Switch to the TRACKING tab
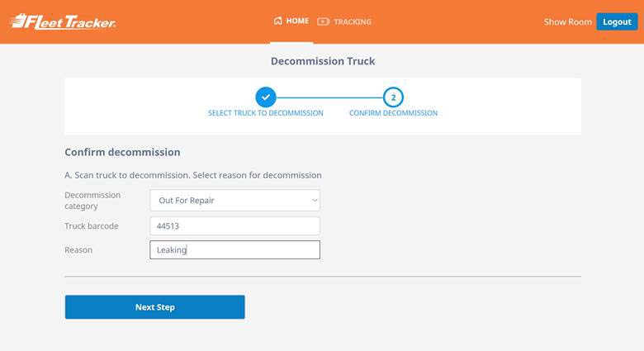The image size is (644, 351). click(353, 21)
